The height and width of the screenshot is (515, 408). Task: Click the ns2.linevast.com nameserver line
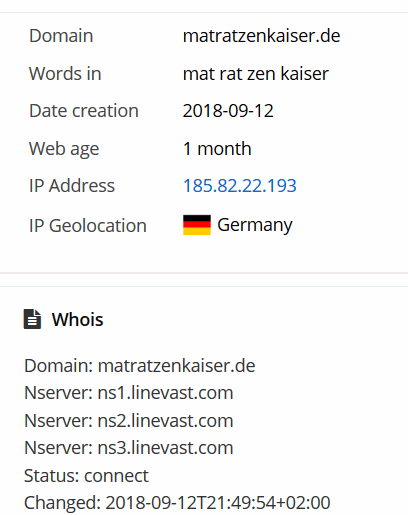(129, 421)
